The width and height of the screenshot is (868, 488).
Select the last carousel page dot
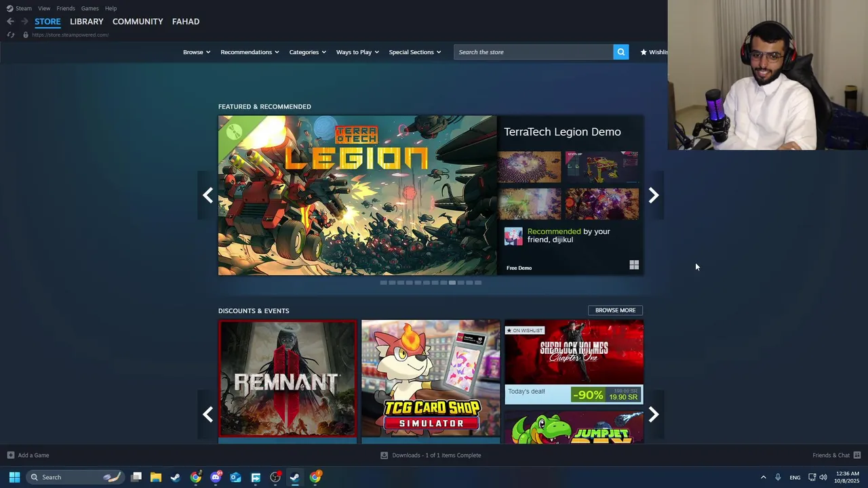478,283
